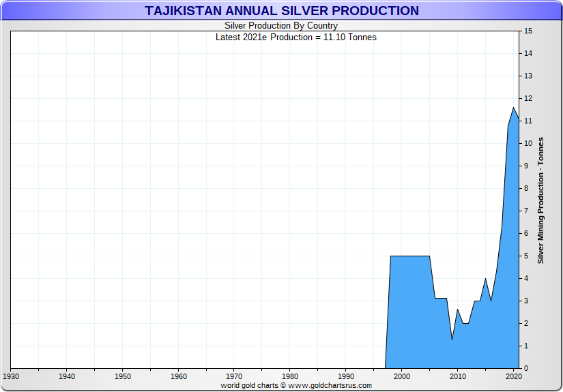Click the production peak near 2020

point(514,108)
